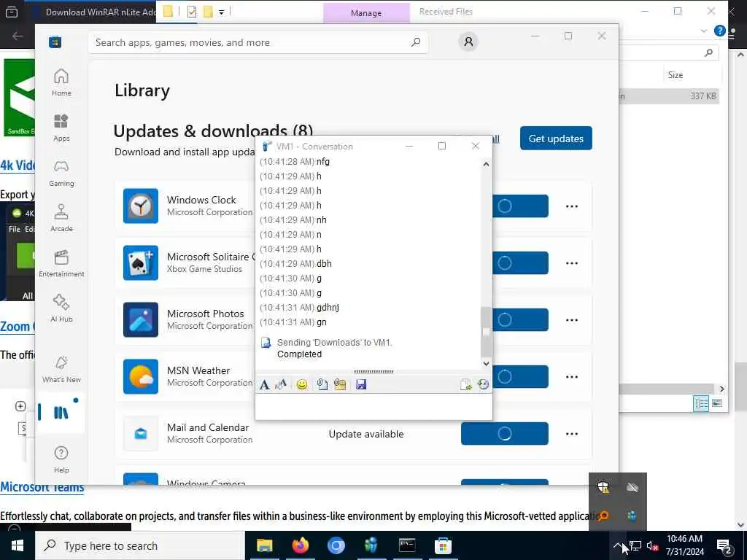Viewport: 747px width, 560px height.
Task: Open Arcade in the Store sidebar
Action: point(61,218)
